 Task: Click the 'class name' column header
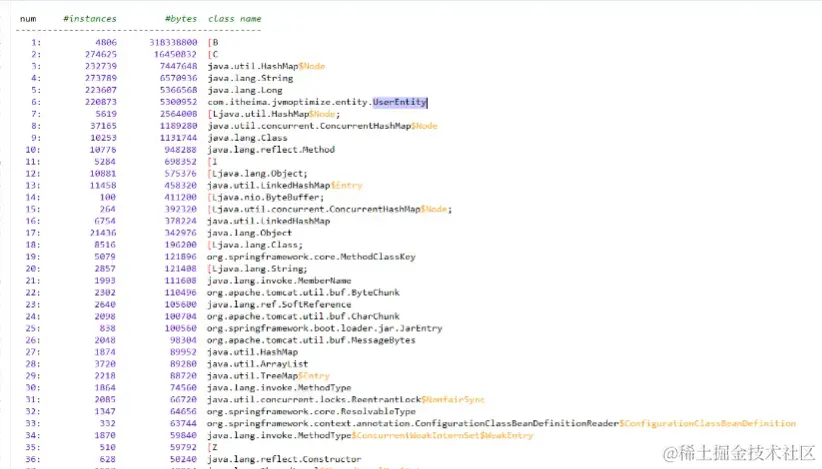coord(234,19)
